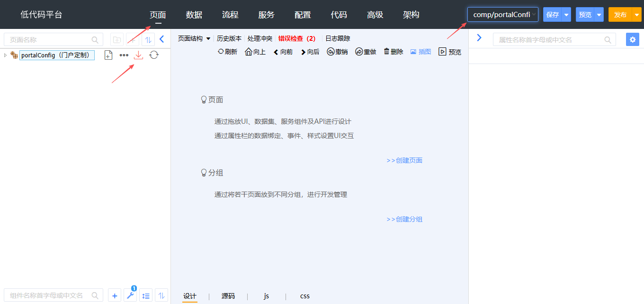Image resolution: width=644 pixels, height=304 pixels.
Task: Toggle the right properties panel chevron
Action: [x=479, y=38]
